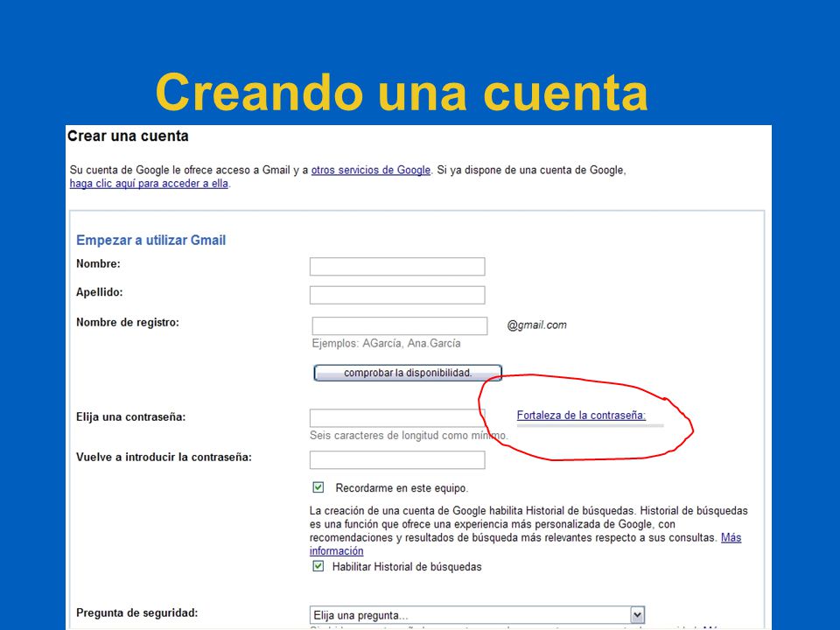Click Seis caracteres de longitud hint text
This screenshot has width=840, height=630.
coord(409,436)
